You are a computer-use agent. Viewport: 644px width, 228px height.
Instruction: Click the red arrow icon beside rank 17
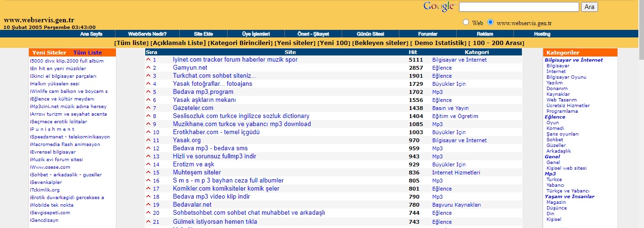(149, 189)
